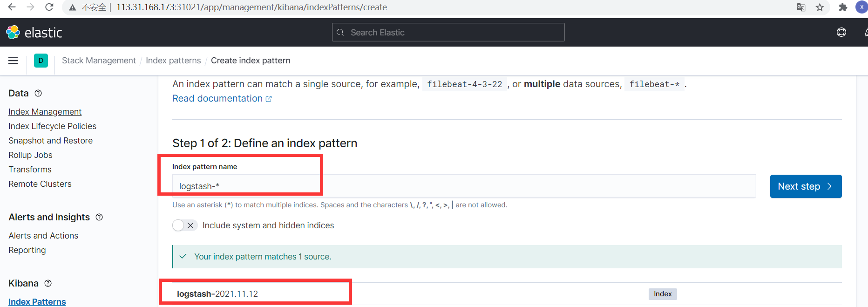The image size is (868, 307).
Task: Open Alerts and Actions
Action: [43, 236]
